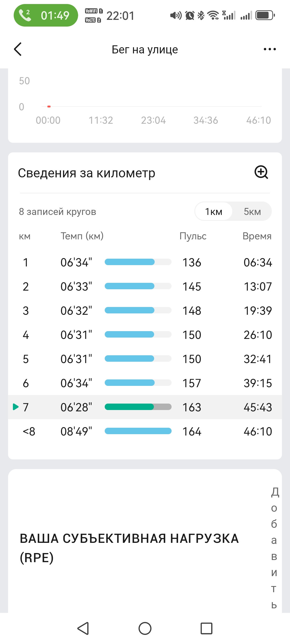Tap the recent apps square button
This screenshot has height=644, width=290.
point(206,628)
